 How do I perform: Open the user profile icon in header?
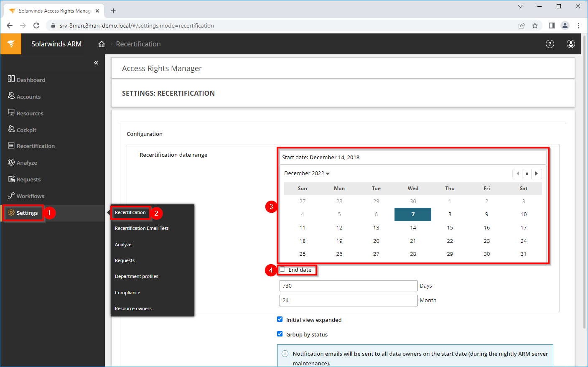pos(570,44)
